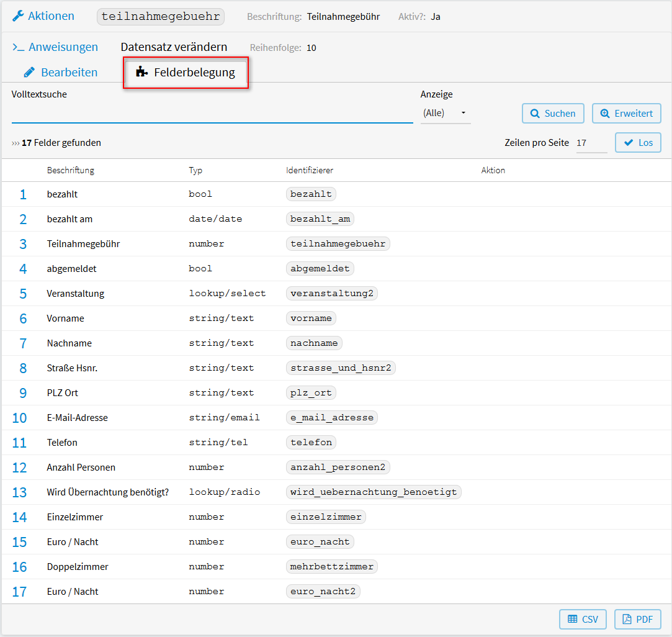The image size is (672, 637).
Task: Click the Anzahl Personen row label
Action: click(x=81, y=468)
